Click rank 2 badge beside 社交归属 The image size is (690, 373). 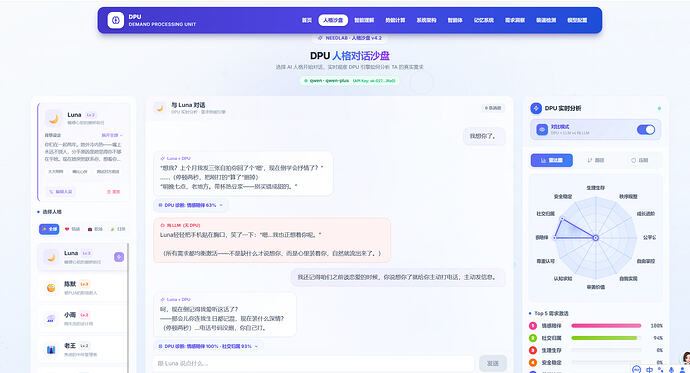tap(533, 338)
